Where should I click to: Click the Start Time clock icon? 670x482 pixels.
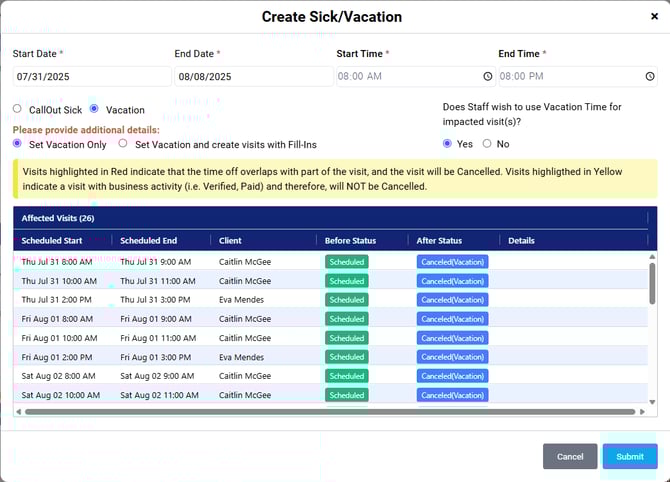(488, 77)
